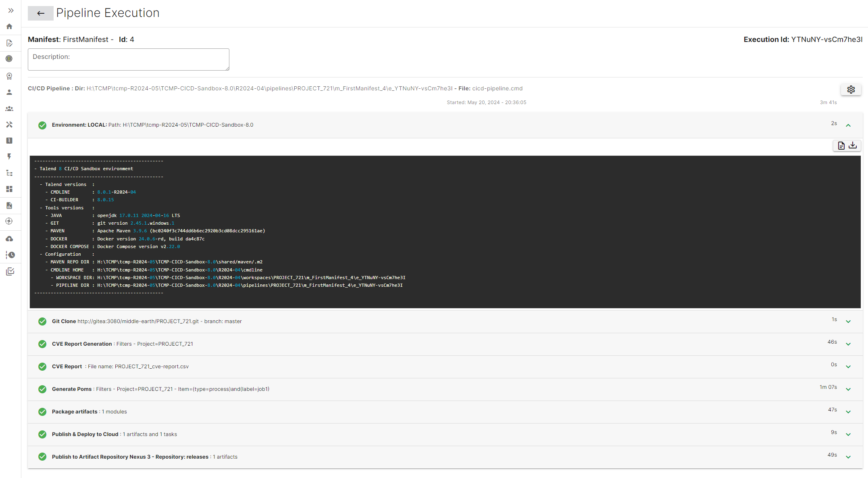Click the CVE Report Generation check icon
This screenshot has height=478, width=868.
(x=42, y=344)
